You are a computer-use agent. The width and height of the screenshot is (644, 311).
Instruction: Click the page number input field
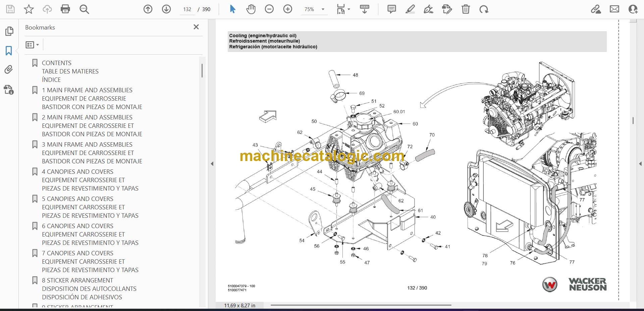[x=187, y=9]
